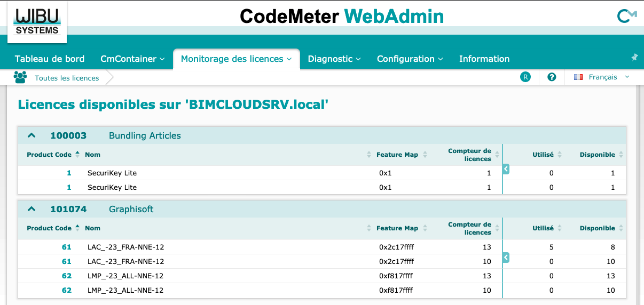Click feature map 0xf817ffff in last row
Viewport: 644px width, 305px height.
396,290
